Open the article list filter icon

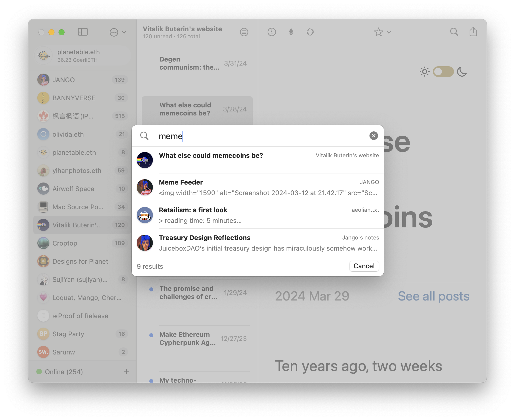pyautogui.click(x=244, y=32)
